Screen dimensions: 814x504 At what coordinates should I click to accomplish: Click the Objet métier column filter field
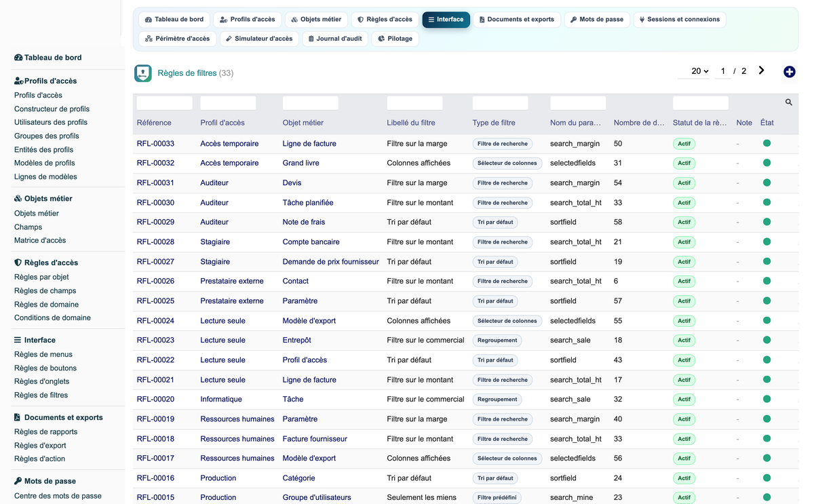[x=311, y=103]
